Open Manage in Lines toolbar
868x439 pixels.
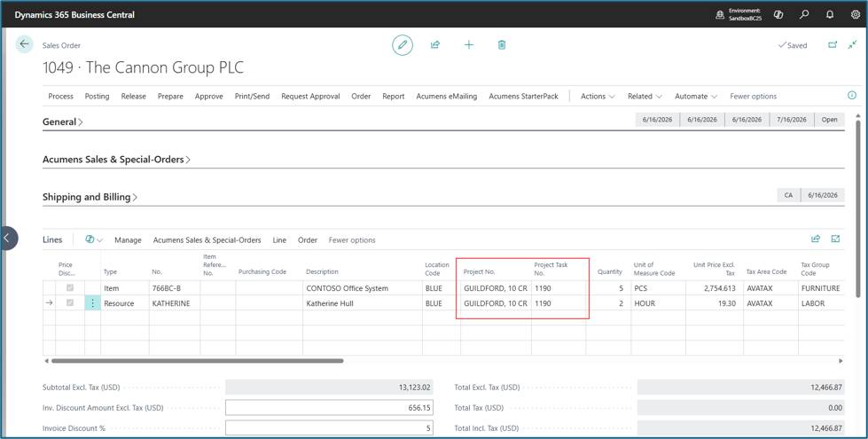click(x=128, y=240)
